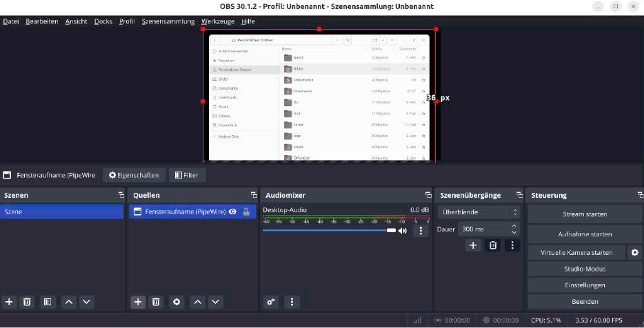Click the 3.53 / 60.00 FPS status text
Viewport: 644px width, 328px height.
coord(598,320)
